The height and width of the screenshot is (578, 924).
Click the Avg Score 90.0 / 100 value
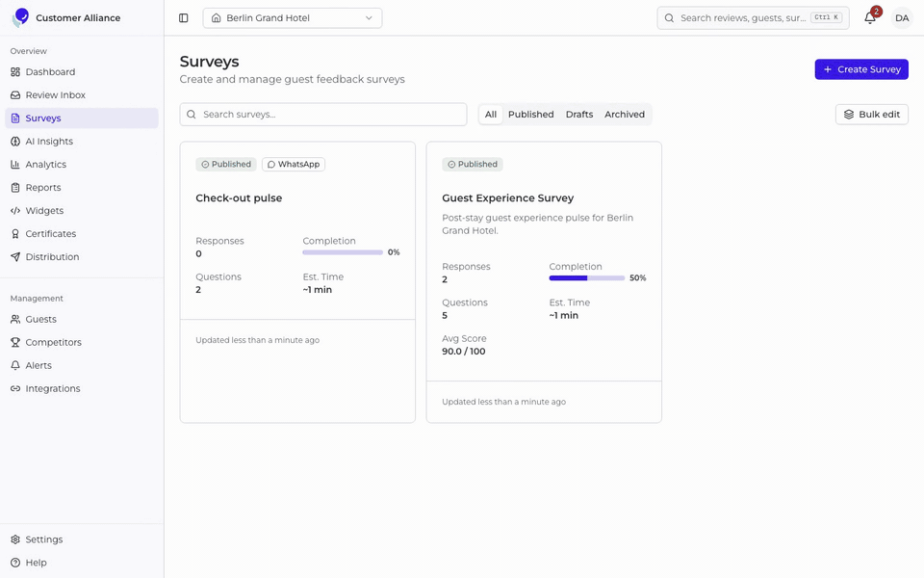[x=464, y=352]
